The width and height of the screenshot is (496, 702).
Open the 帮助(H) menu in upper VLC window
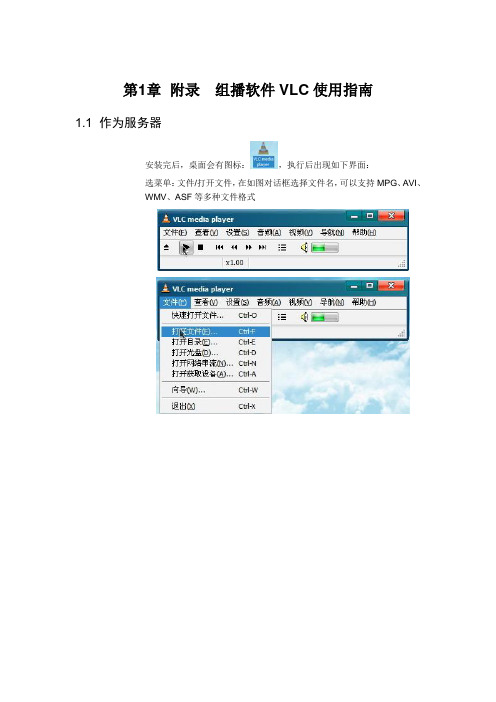(363, 232)
